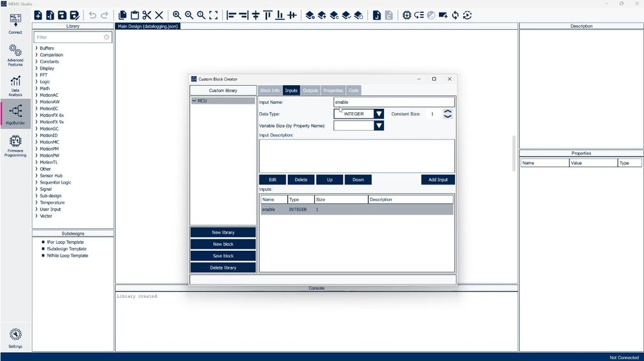Click the Save As floppy-with-pencil icon
Image resolution: width=644 pixels, height=361 pixels.
pos(74,15)
